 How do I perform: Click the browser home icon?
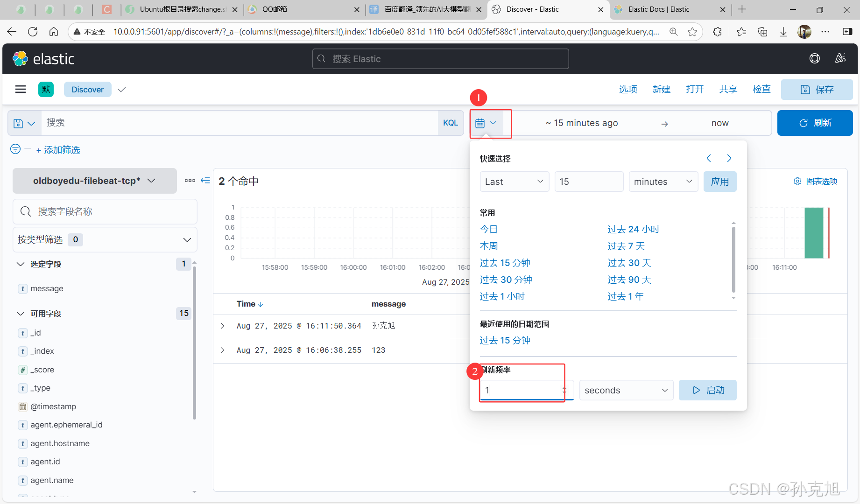point(54,32)
